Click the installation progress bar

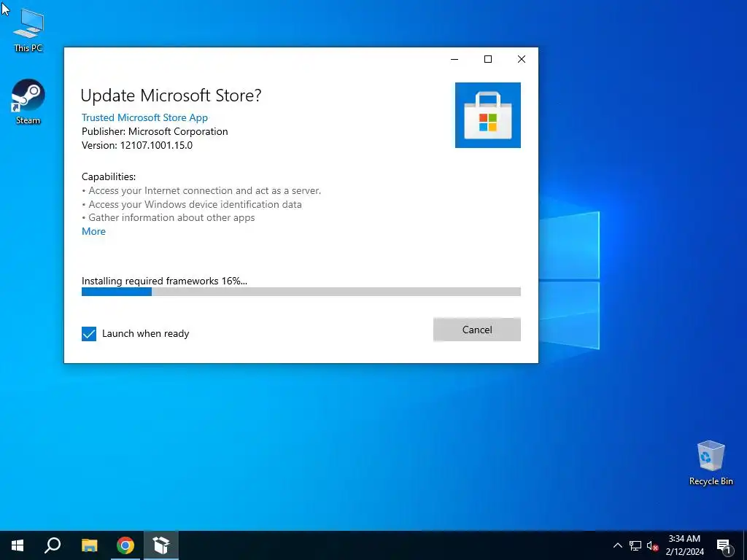tap(301, 292)
